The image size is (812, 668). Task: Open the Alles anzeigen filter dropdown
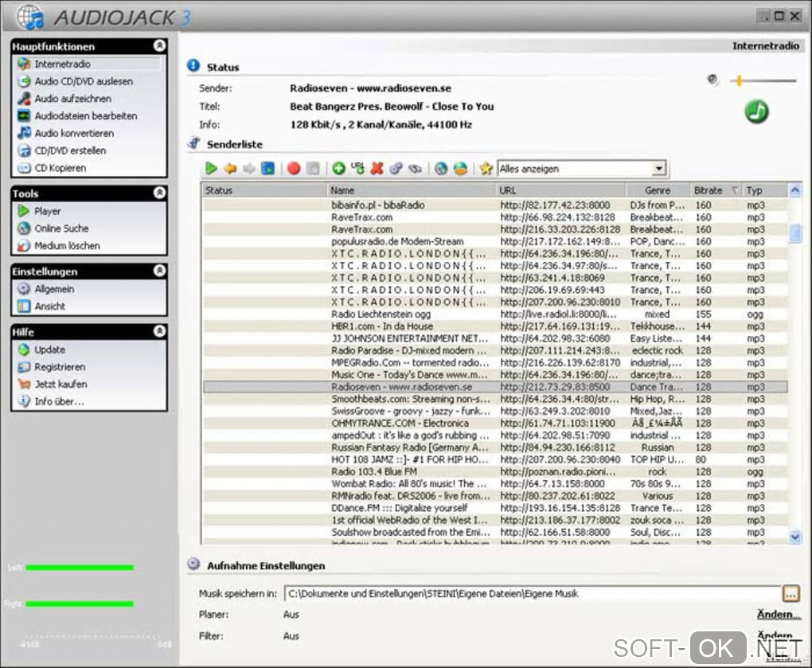pos(658,169)
